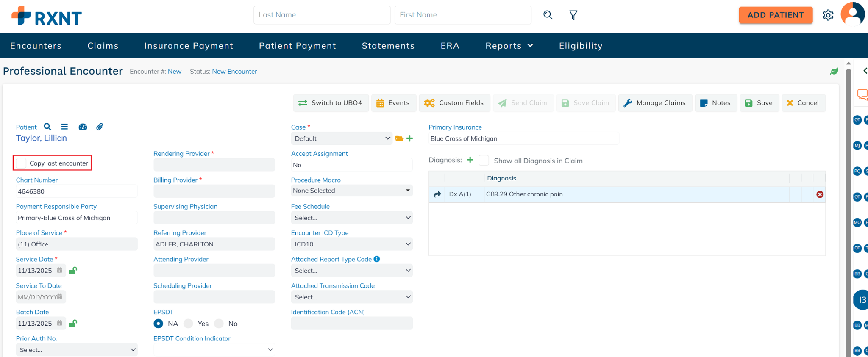Open the case folder icon
The width and height of the screenshot is (868, 357).
pos(399,138)
